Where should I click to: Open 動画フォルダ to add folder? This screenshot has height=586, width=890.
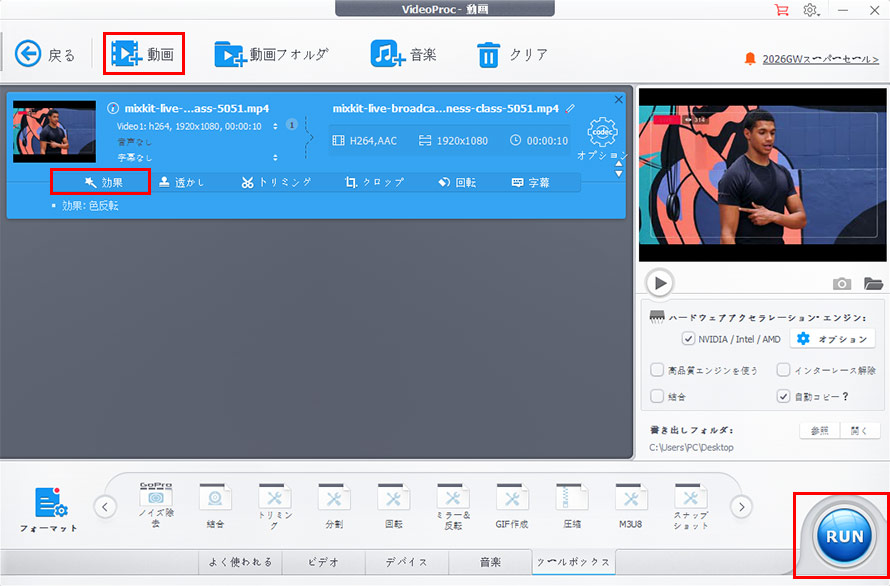pyautogui.click(x=271, y=55)
